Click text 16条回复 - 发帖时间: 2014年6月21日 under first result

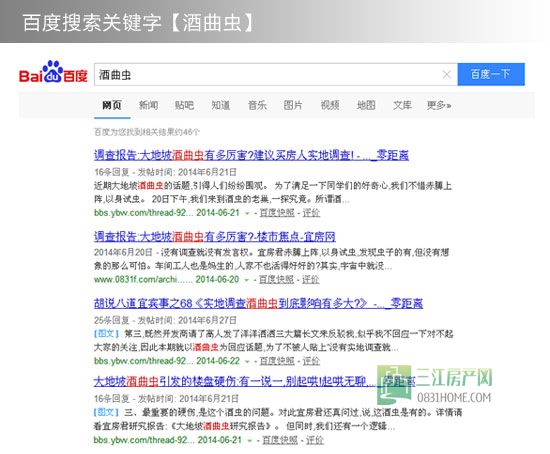165,172
